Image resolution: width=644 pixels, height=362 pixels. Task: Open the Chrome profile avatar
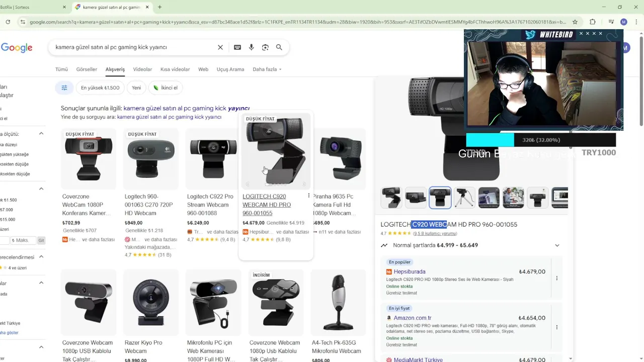(624, 22)
